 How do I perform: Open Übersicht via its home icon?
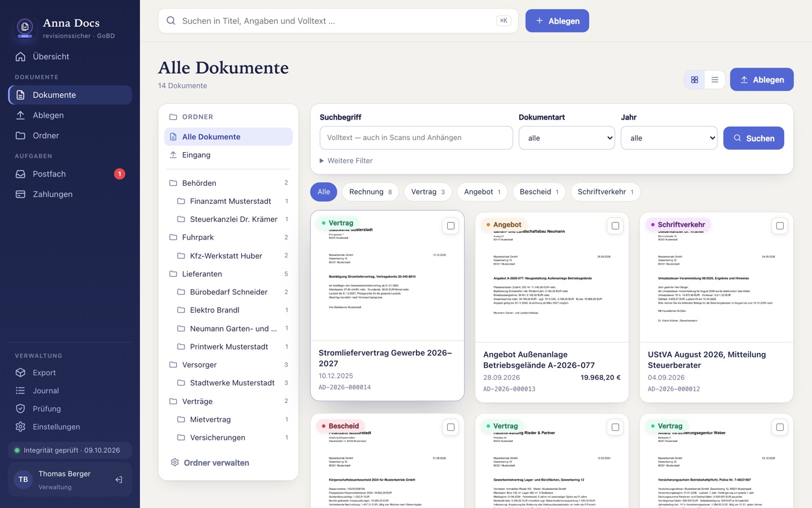pos(20,56)
